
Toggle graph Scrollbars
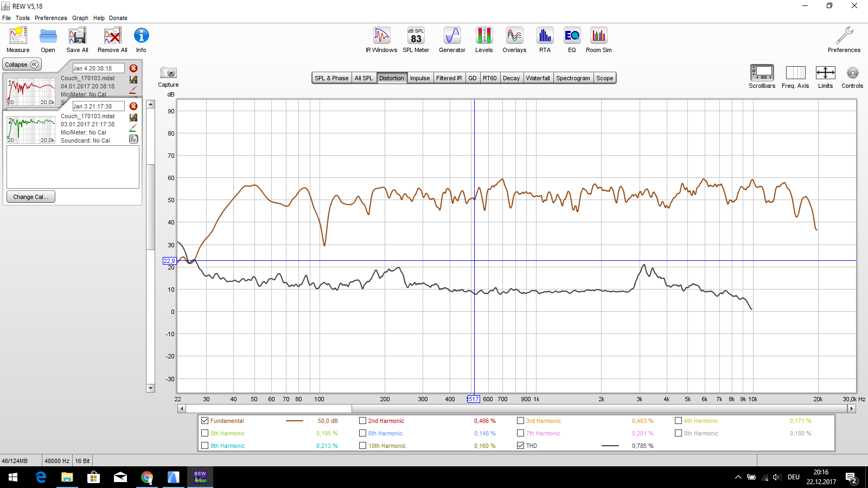(762, 76)
